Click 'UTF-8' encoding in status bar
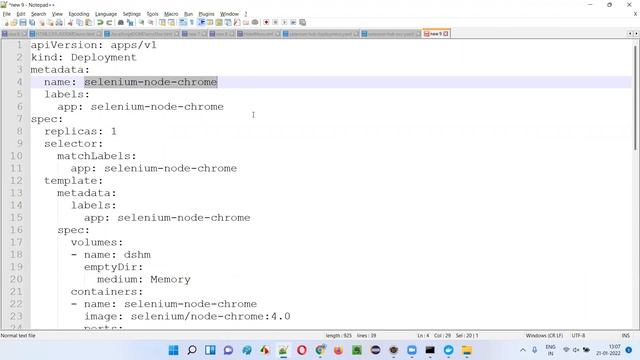This screenshot has width=640, height=360. pos(578,336)
